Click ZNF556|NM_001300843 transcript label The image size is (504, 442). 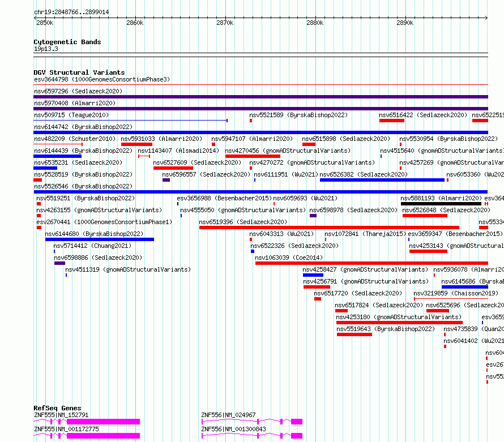[233, 429]
